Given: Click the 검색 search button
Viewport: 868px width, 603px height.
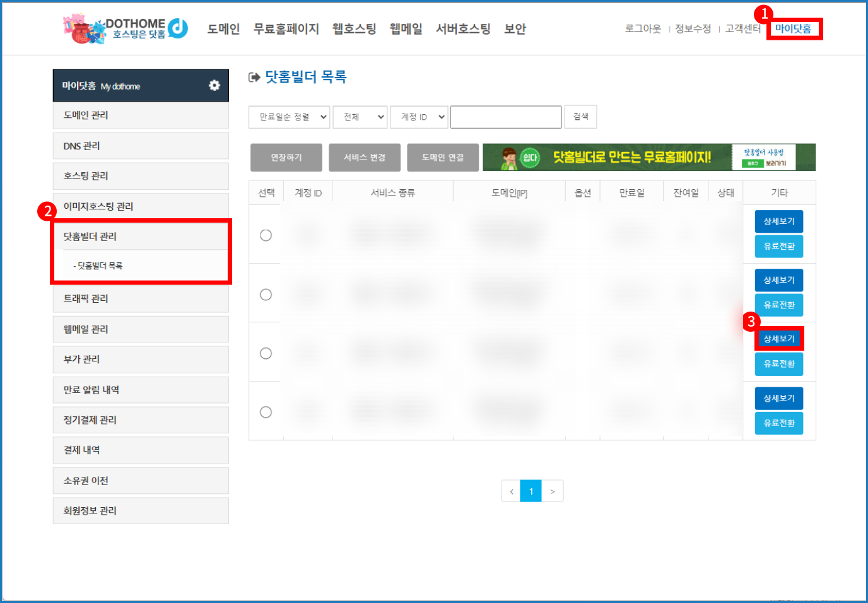Looking at the screenshot, I should (580, 117).
